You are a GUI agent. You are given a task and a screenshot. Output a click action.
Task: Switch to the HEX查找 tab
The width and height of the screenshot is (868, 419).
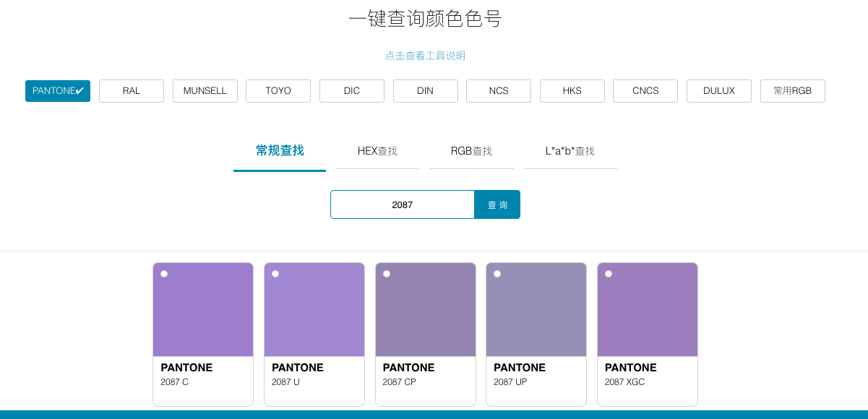pos(377,151)
